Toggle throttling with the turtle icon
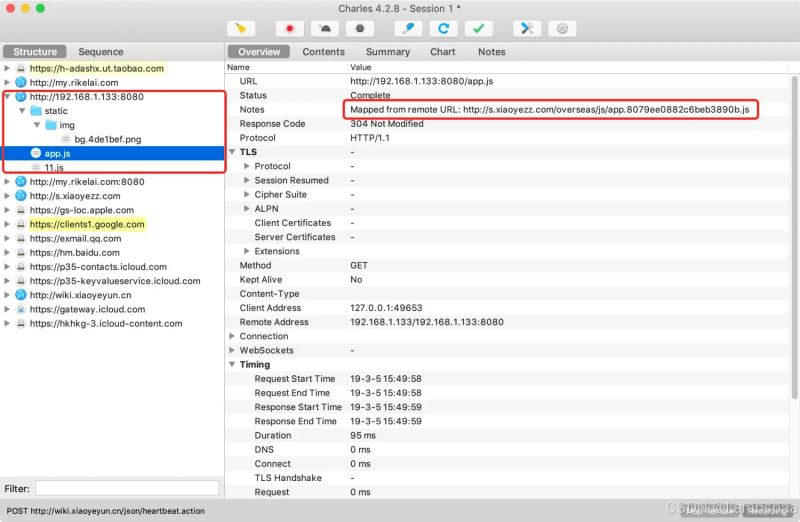Viewport: 800px width, 522px height. 326,28
